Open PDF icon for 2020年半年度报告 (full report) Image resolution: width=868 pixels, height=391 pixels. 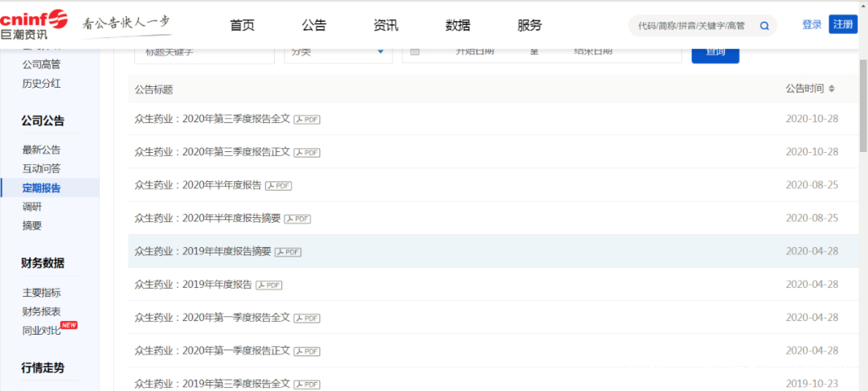(278, 186)
